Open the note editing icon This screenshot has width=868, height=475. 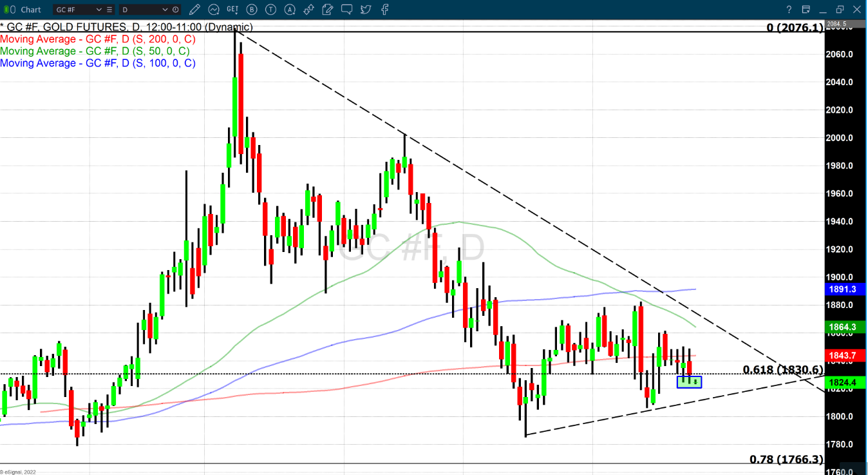(328, 10)
